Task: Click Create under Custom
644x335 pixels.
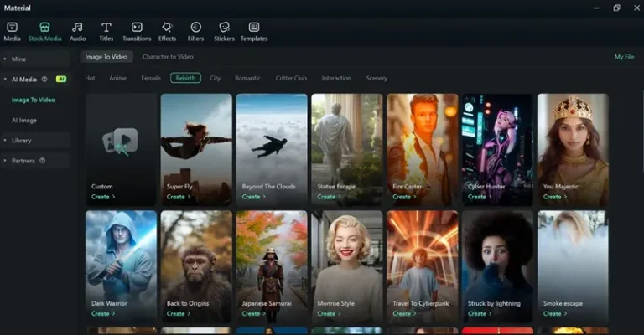Action: click(x=103, y=197)
